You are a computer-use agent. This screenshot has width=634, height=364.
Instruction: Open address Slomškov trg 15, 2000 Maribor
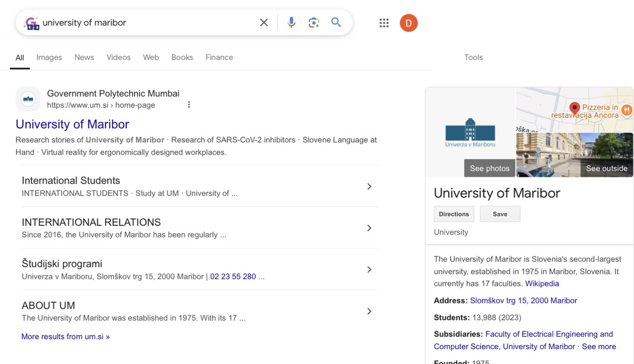524,301
